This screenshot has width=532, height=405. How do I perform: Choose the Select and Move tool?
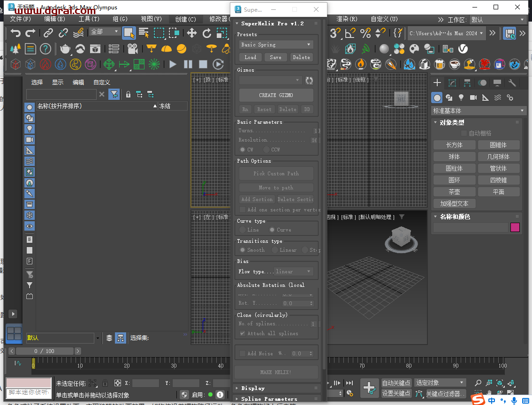point(192,33)
